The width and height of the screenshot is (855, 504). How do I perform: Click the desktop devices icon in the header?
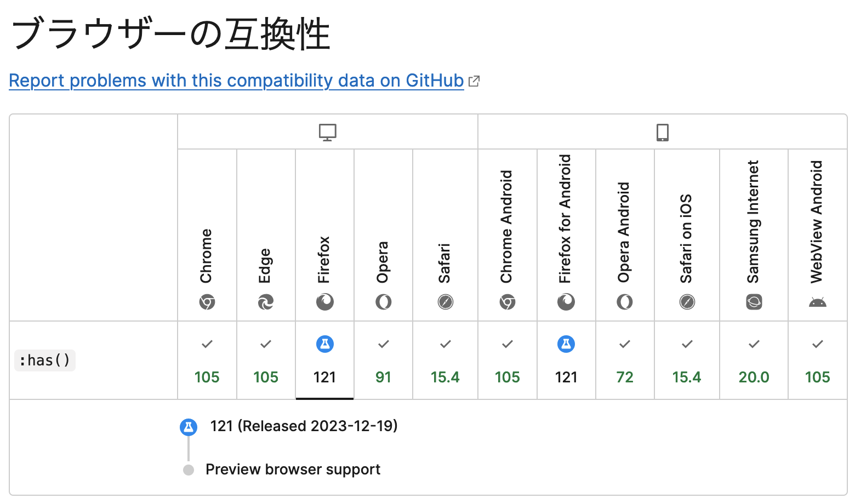327,131
